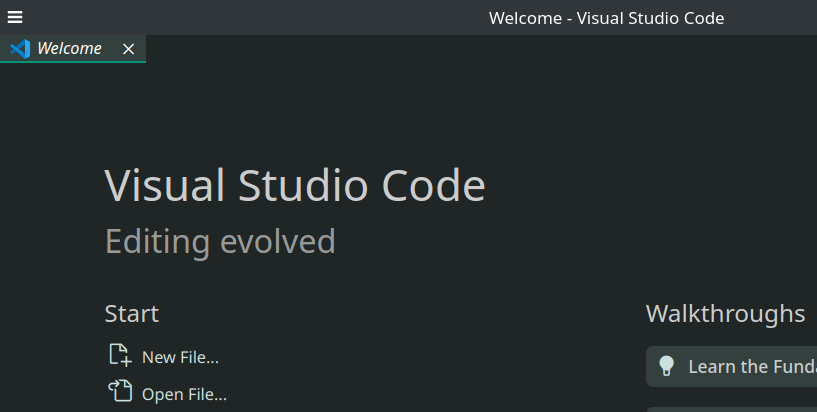Screen dimensions: 817x412
Task: Click empty tab bar right of Welcome tab
Action: tap(480, 48)
